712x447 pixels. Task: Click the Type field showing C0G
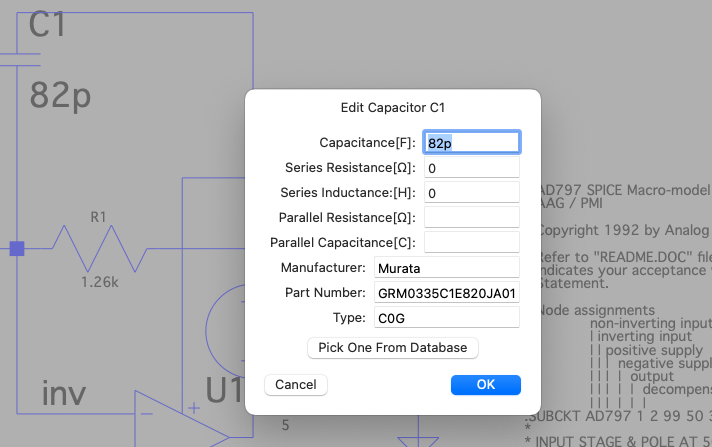click(447, 318)
